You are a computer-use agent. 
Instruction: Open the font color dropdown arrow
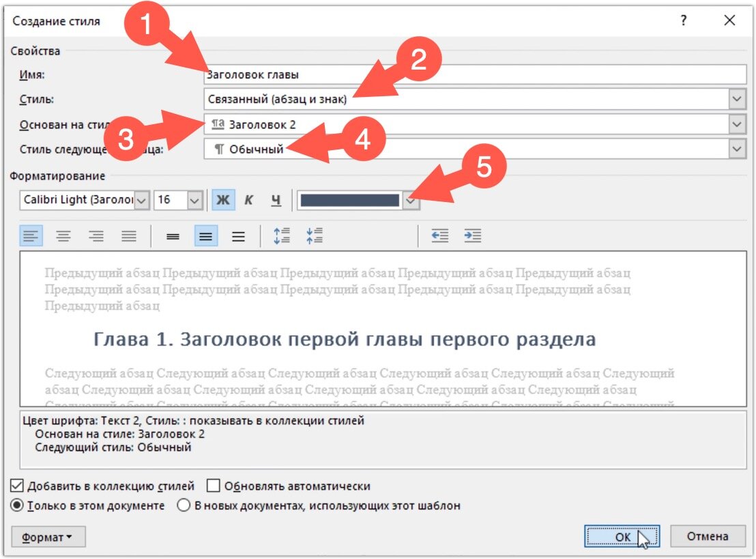pyautogui.click(x=411, y=200)
